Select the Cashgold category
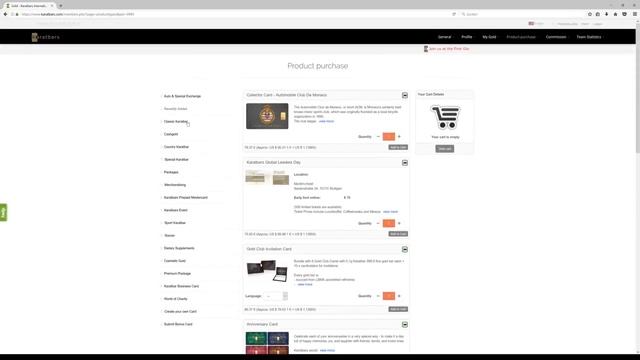 pos(171,134)
